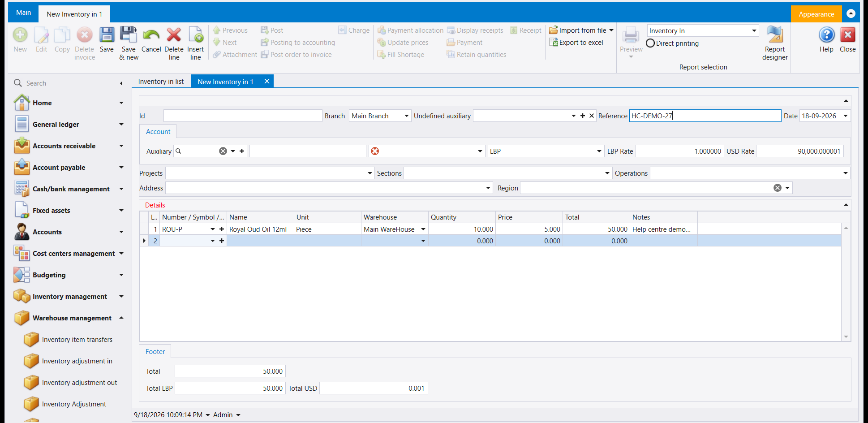868x423 pixels.
Task: Clear the Auxiliary search field
Action: click(223, 151)
